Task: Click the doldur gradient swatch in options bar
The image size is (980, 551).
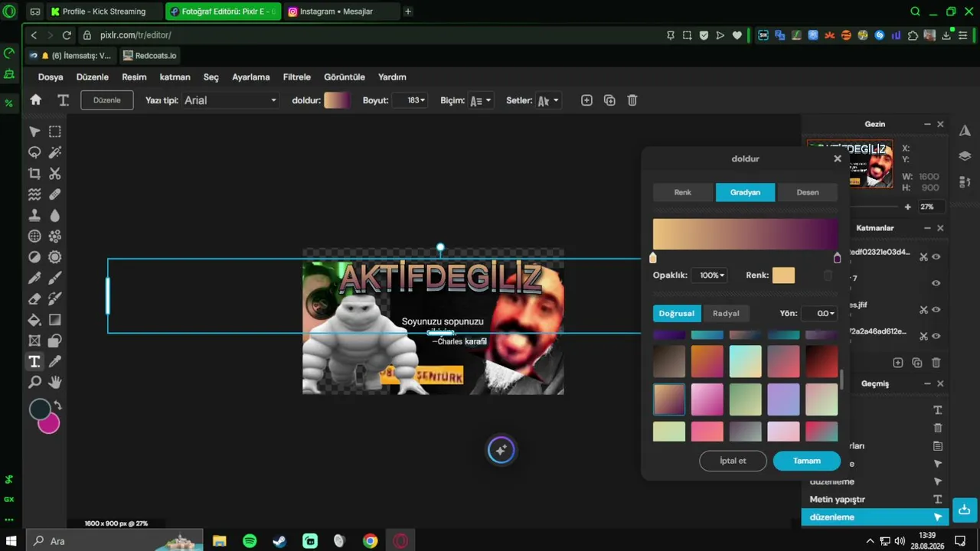Action: coord(337,100)
